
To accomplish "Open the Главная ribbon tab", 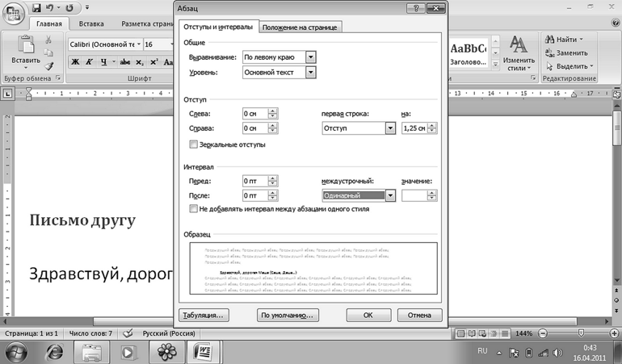I will (49, 23).
